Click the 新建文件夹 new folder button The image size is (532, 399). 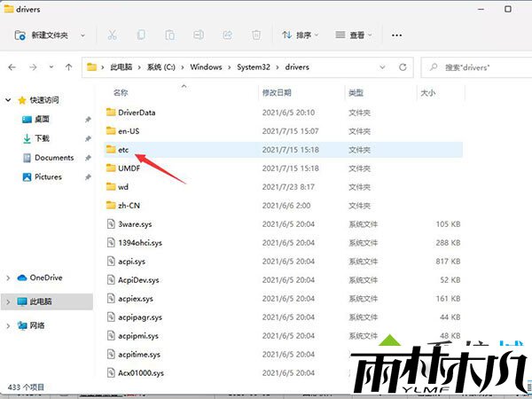pos(50,35)
